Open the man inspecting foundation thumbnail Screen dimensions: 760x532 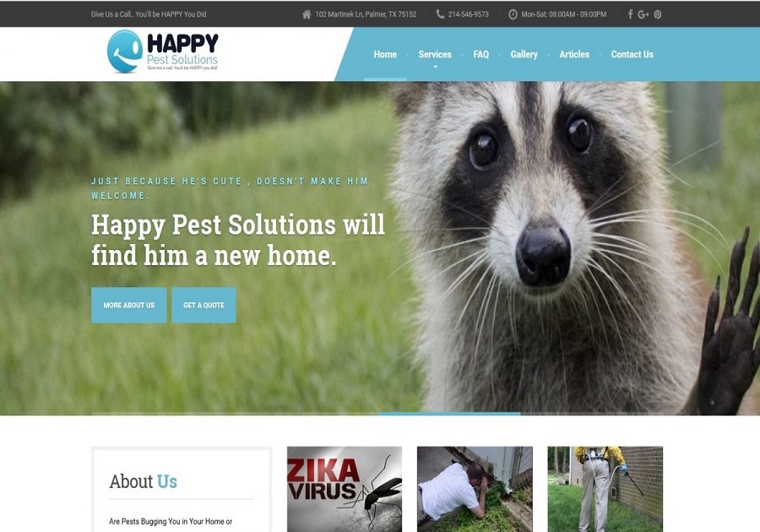[x=475, y=490]
